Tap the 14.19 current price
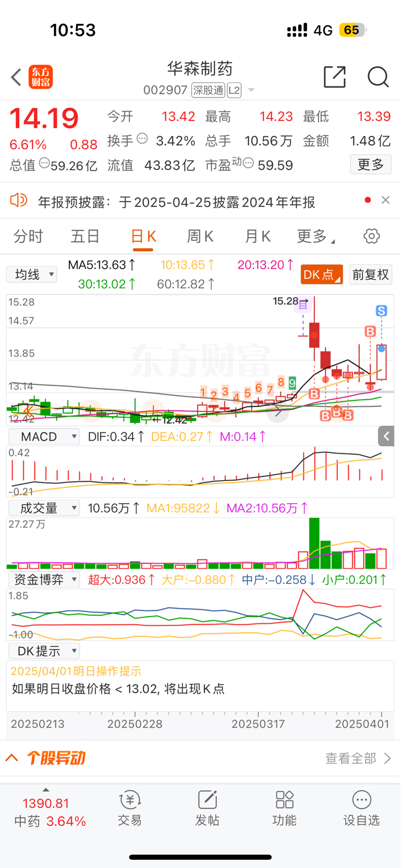 pyautogui.click(x=44, y=118)
